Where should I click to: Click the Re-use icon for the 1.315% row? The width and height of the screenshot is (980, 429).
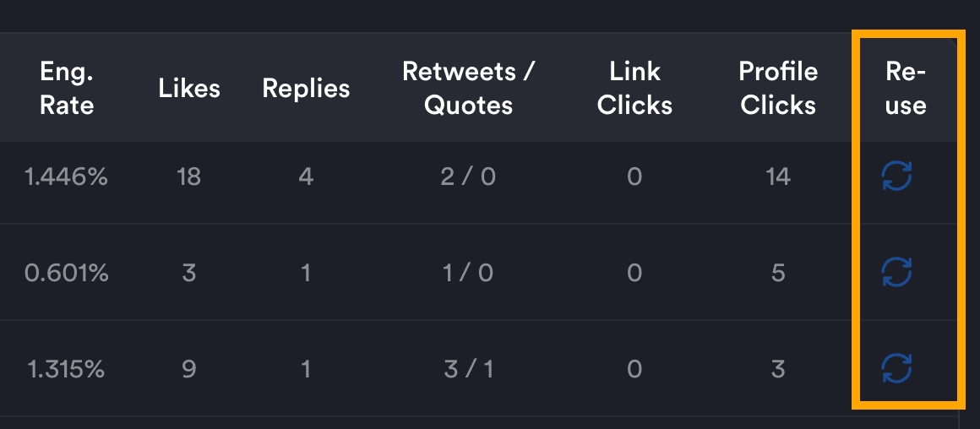(x=896, y=368)
